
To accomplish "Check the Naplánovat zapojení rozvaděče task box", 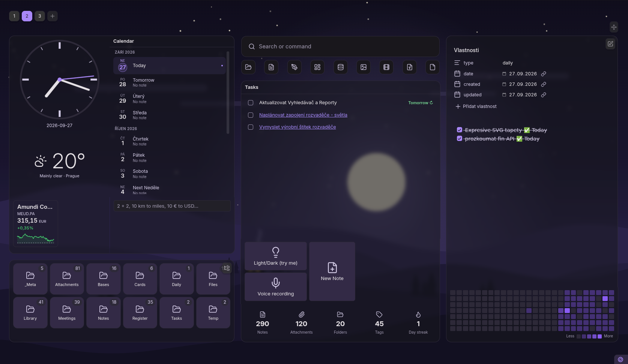I will (x=251, y=115).
